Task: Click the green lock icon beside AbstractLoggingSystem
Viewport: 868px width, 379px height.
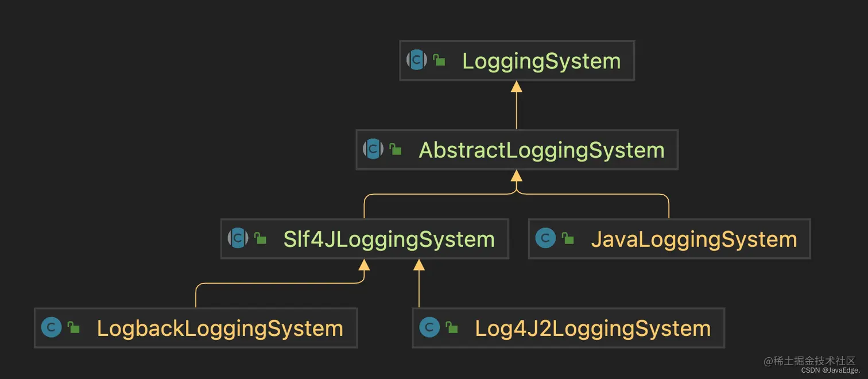Action: pos(396,149)
